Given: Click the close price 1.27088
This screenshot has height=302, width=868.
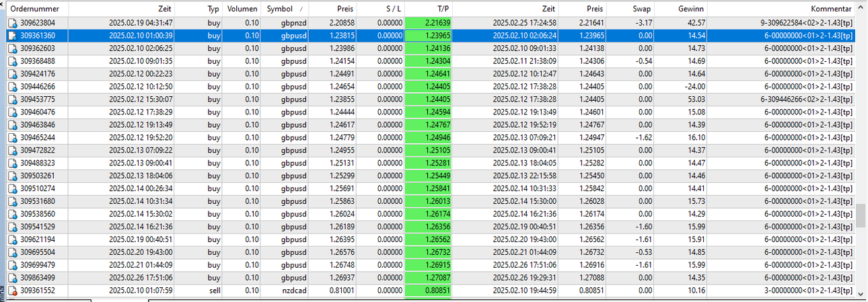Looking at the screenshot, I should coord(591,278).
